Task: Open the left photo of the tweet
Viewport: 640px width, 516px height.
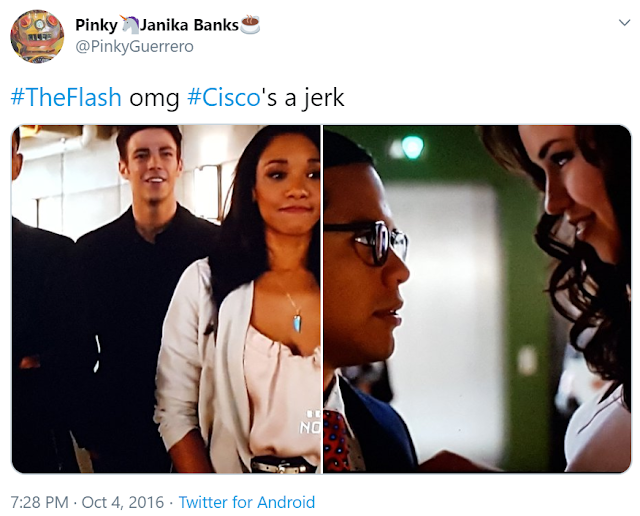Action: point(166,299)
